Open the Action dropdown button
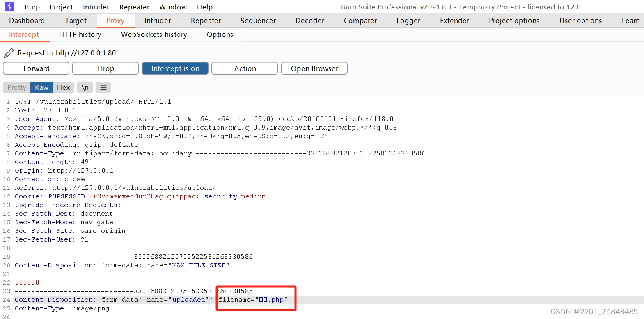644x319 pixels. click(245, 68)
